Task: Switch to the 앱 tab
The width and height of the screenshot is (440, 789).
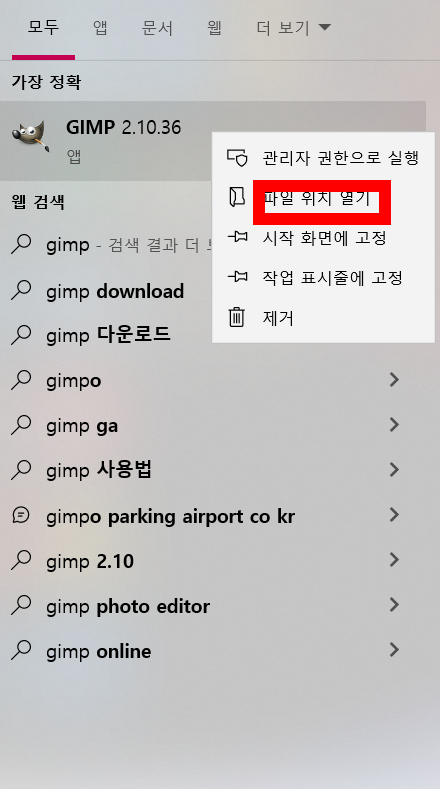Action: (x=100, y=28)
